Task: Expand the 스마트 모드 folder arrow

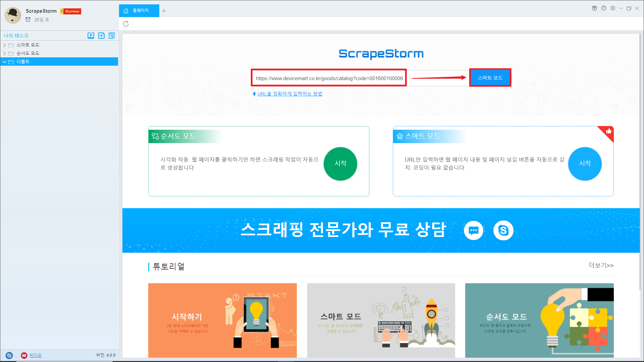Action: tap(4, 45)
